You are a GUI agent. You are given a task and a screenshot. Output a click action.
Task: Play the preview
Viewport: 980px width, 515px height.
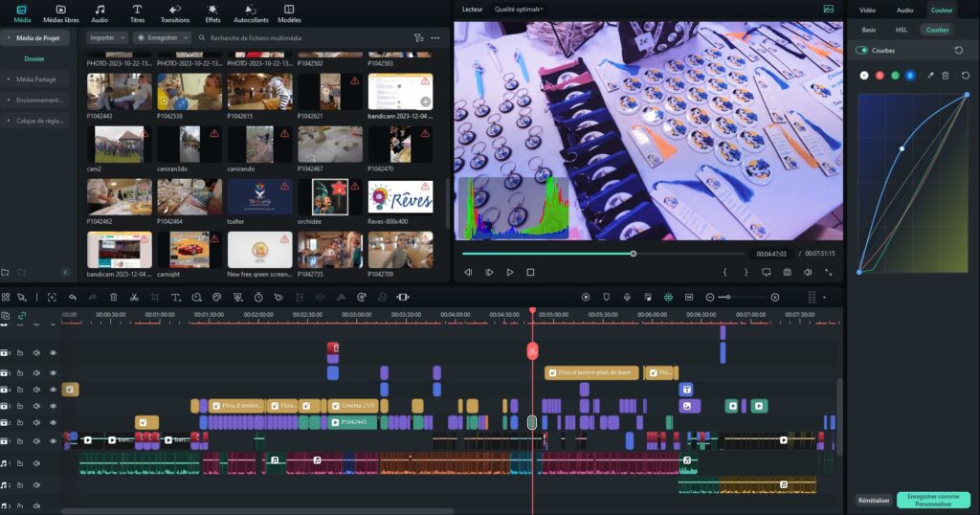(x=510, y=273)
